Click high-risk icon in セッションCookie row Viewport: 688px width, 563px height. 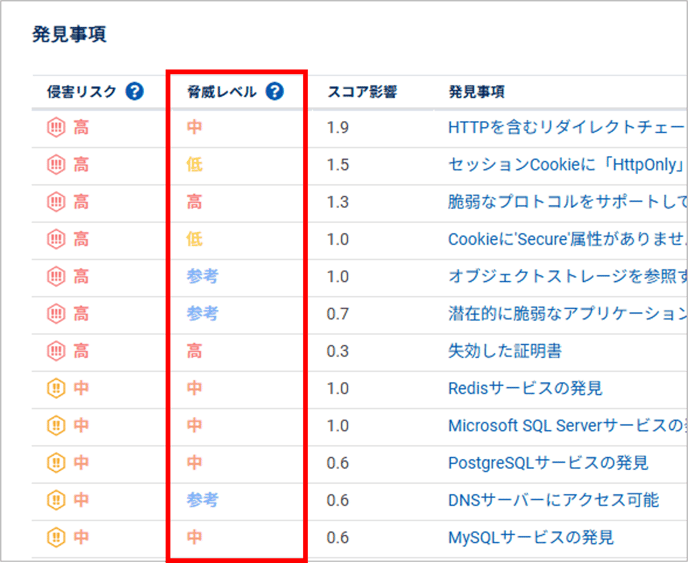click(56, 164)
